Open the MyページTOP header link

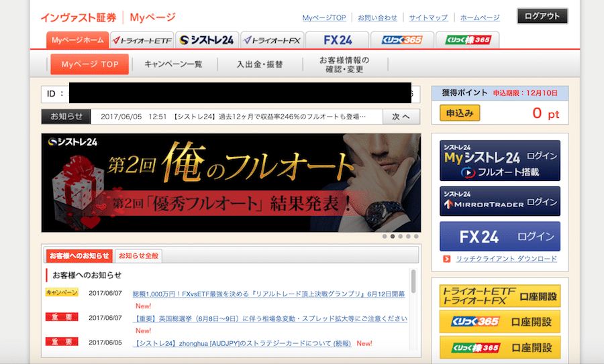click(x=324, y=17)
